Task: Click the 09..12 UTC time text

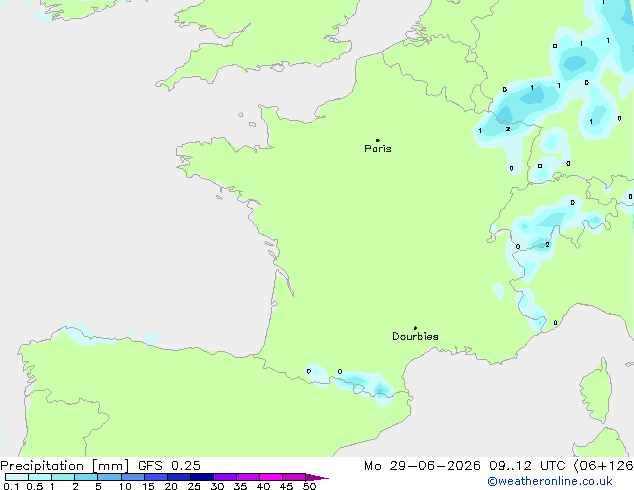Action: (x=527, y=466)
